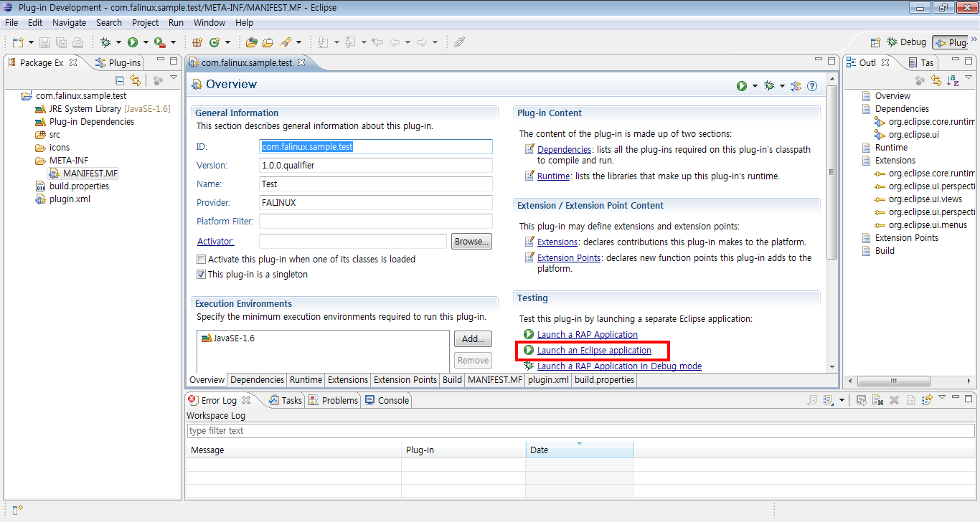The width and height of the screenshot is (980, 522).
Task: Click the debug bug icon in Overview header
Action: point(769,86)
